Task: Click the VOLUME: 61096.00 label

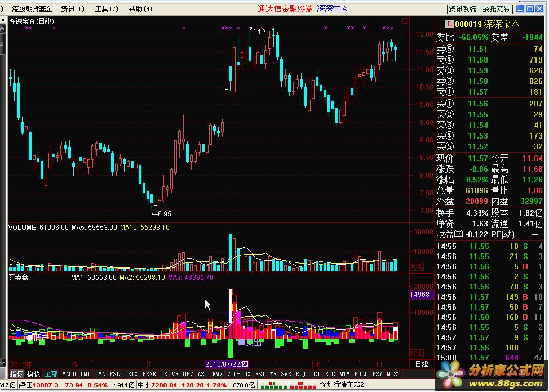Action: (x=38, y=228)
